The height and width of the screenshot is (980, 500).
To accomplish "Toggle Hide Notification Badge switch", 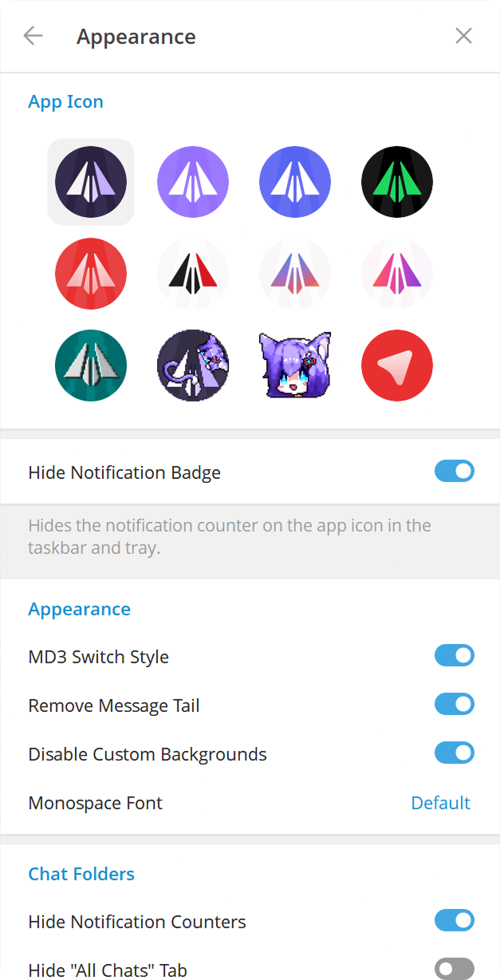I will 455,472.
